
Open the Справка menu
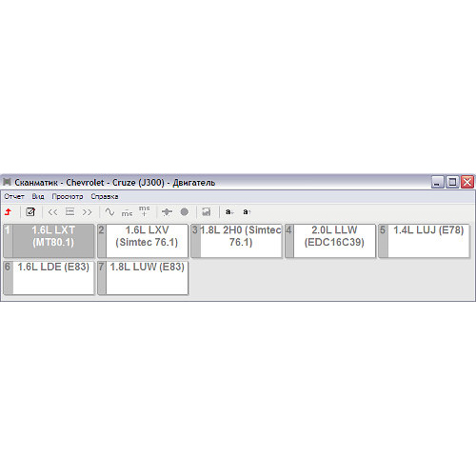[105, 197]
